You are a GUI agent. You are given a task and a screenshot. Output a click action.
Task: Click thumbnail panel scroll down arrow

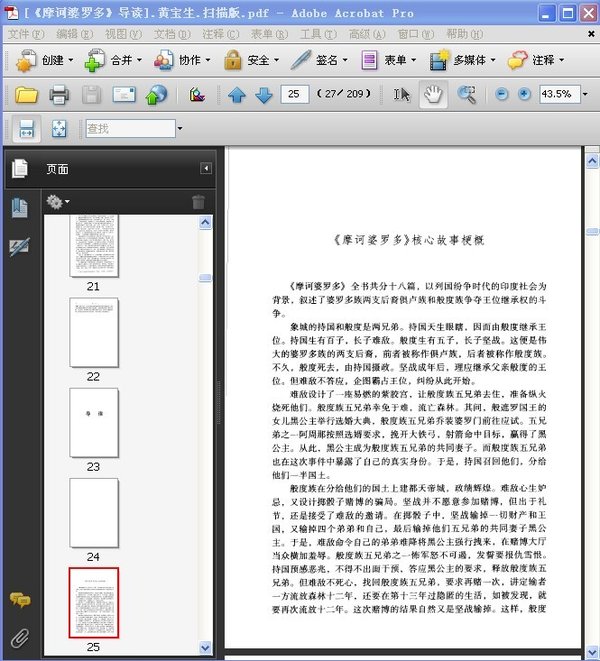pyautogui.click(x=205, y=648)
